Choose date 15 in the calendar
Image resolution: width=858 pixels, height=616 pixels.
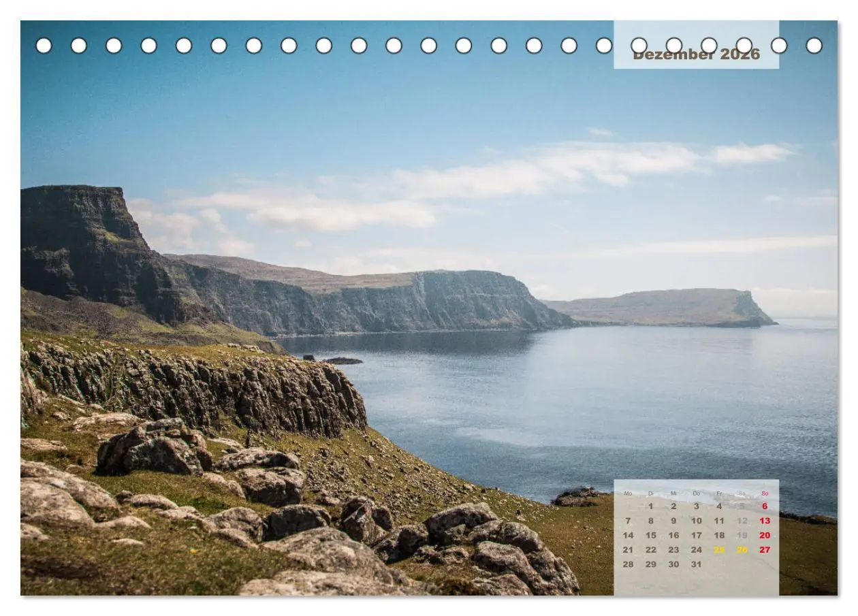click(651, 535)
